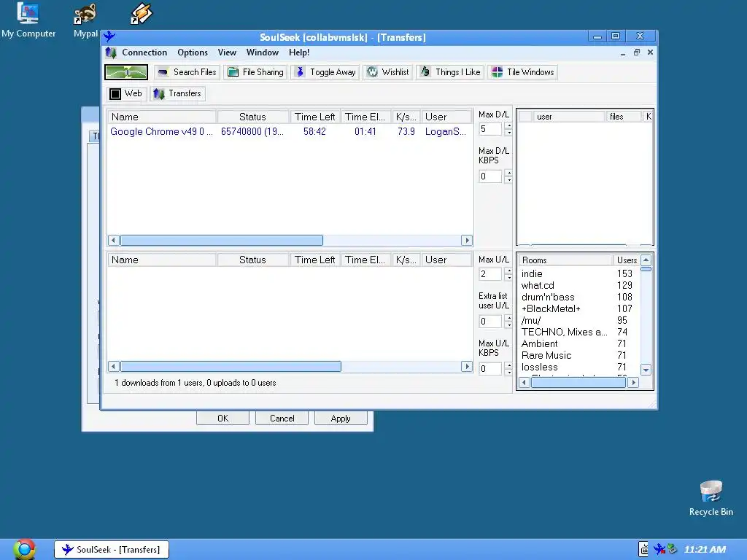Select the lossless room

click(539, 367)
